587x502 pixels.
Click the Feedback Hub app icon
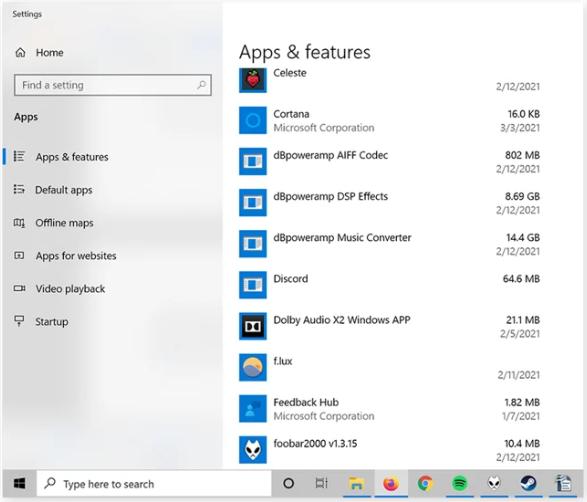(x=253, y=408)
